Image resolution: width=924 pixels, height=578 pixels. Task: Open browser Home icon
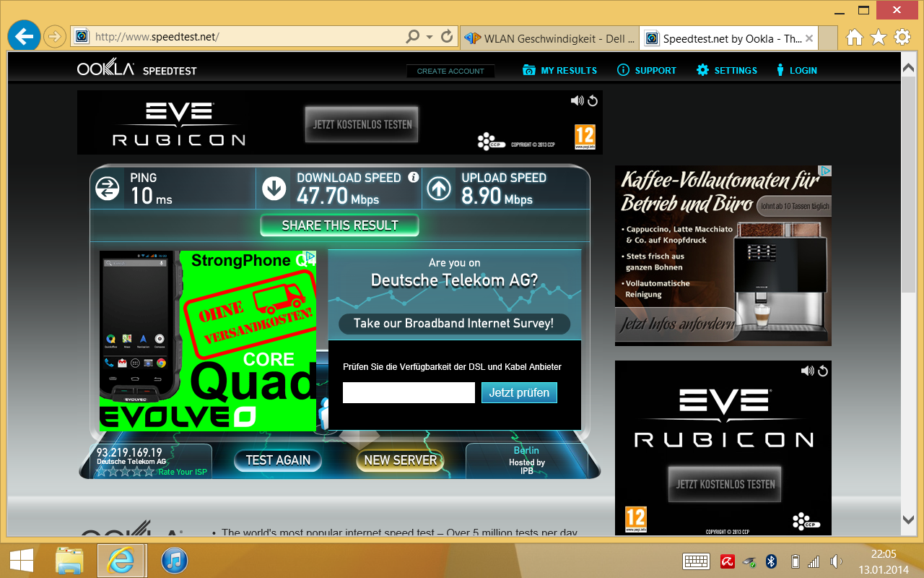[x=855, y=37]
